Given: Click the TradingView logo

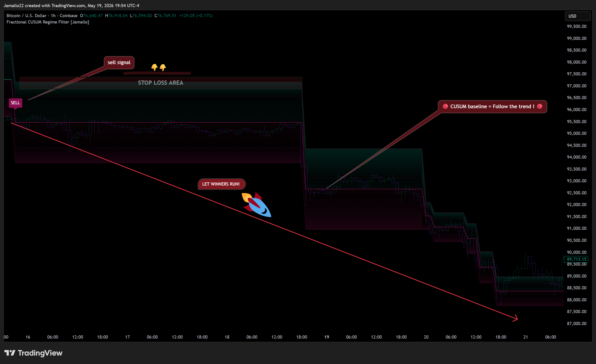Looking at the screenshot, I should [x=33, y=353].
